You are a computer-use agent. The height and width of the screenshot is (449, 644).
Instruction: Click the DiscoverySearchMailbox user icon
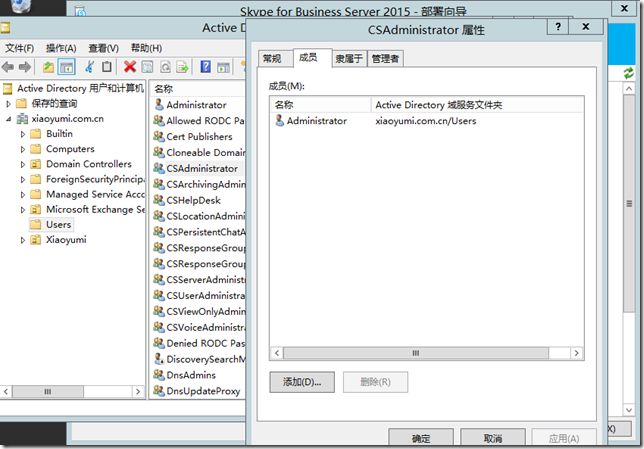click(159, 359)
